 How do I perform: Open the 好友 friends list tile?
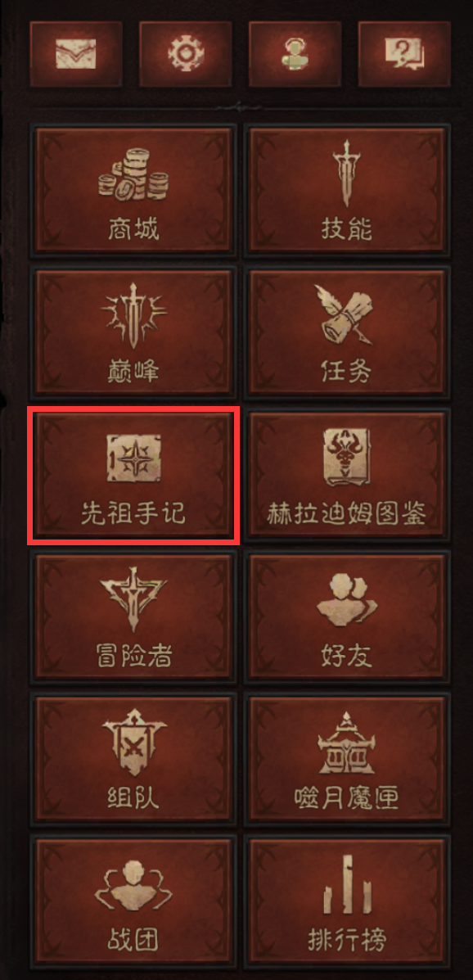tap(348, 616)
